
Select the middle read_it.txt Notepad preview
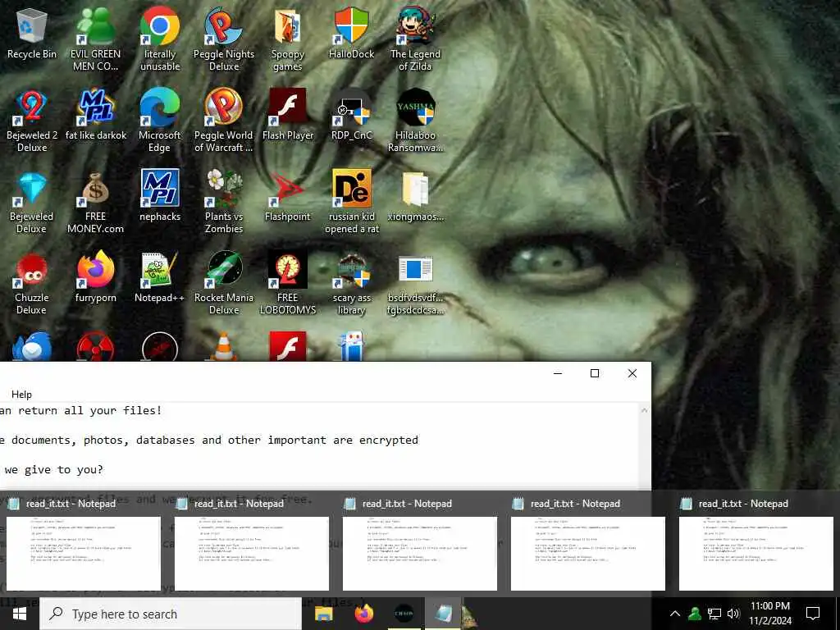click(420, 554)
